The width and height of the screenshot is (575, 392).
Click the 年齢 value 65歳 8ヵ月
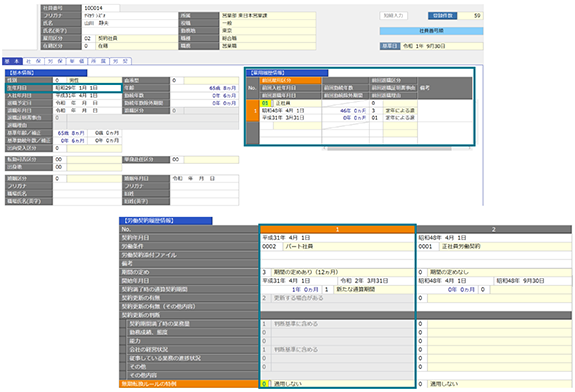click(x=204, y=88)
